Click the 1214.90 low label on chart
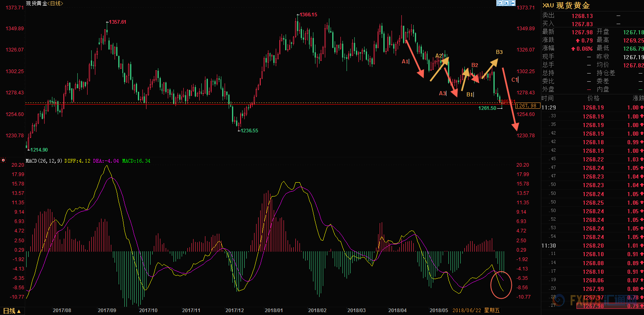Viewport: 644px width, 315px height. click(x=39, y=150)
